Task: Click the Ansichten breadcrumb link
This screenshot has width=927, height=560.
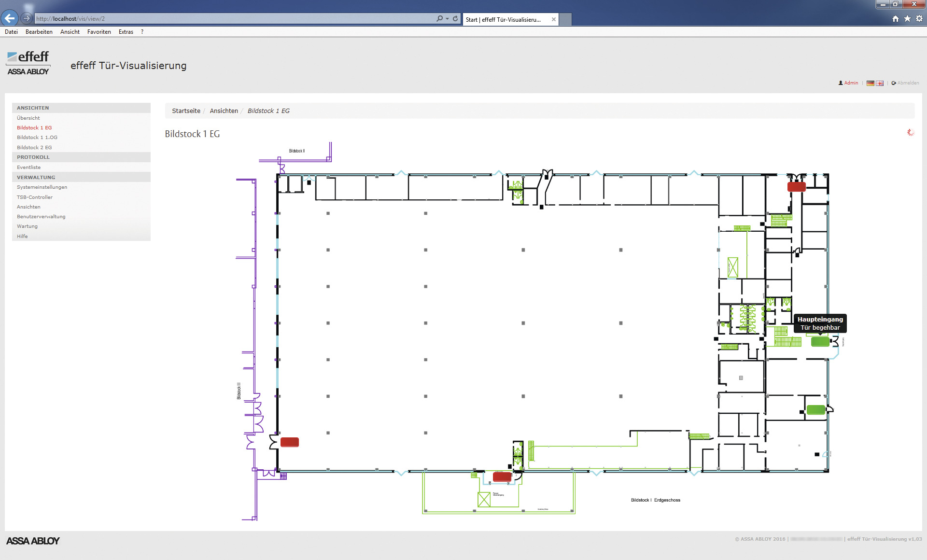Action: click(x=224, y=111)
